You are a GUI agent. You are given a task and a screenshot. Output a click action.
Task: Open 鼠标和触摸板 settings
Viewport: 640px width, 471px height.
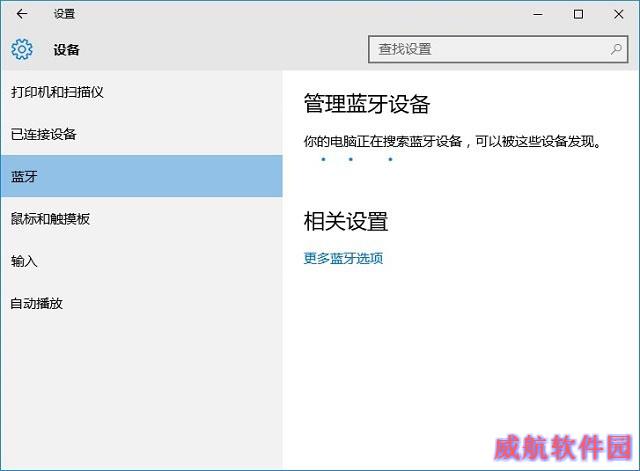coord(141,219)
